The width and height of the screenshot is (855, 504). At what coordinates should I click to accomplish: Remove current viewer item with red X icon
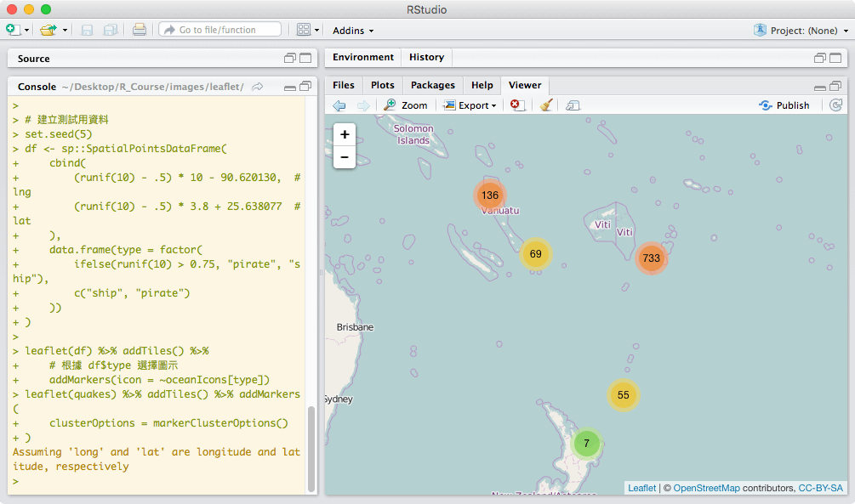(517, 105)
